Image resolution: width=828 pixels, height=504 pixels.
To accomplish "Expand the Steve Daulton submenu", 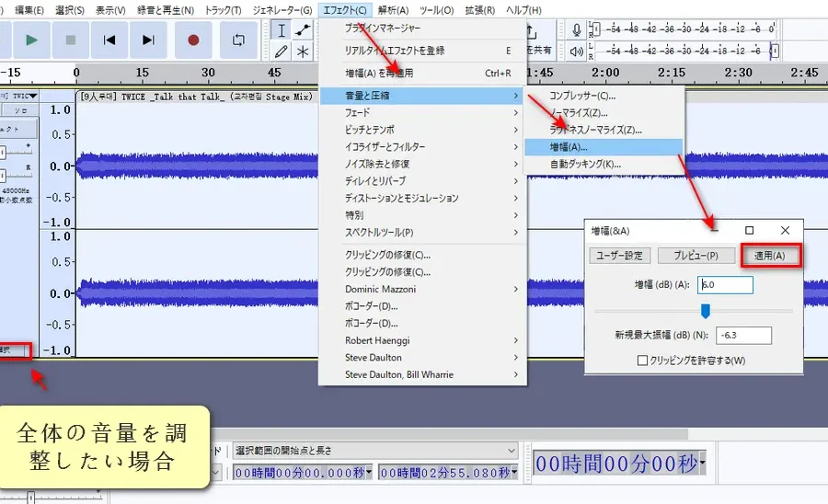I will tap(422, 357).
